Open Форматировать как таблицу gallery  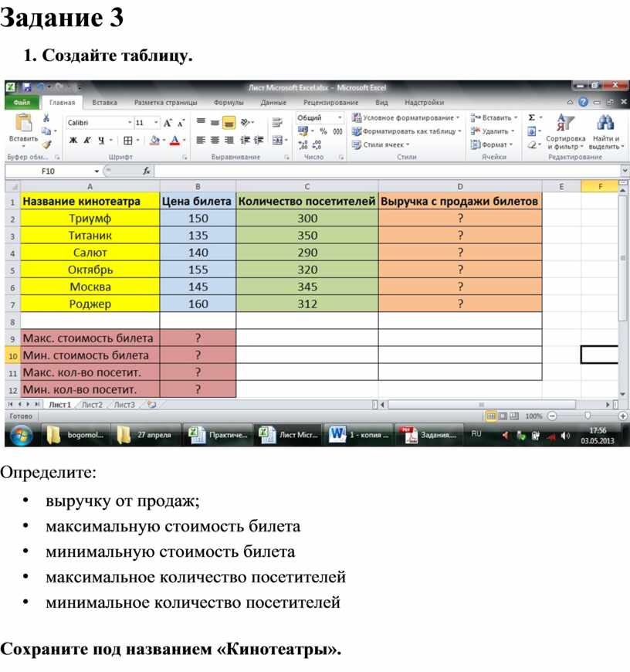click(x=406, y=131)
